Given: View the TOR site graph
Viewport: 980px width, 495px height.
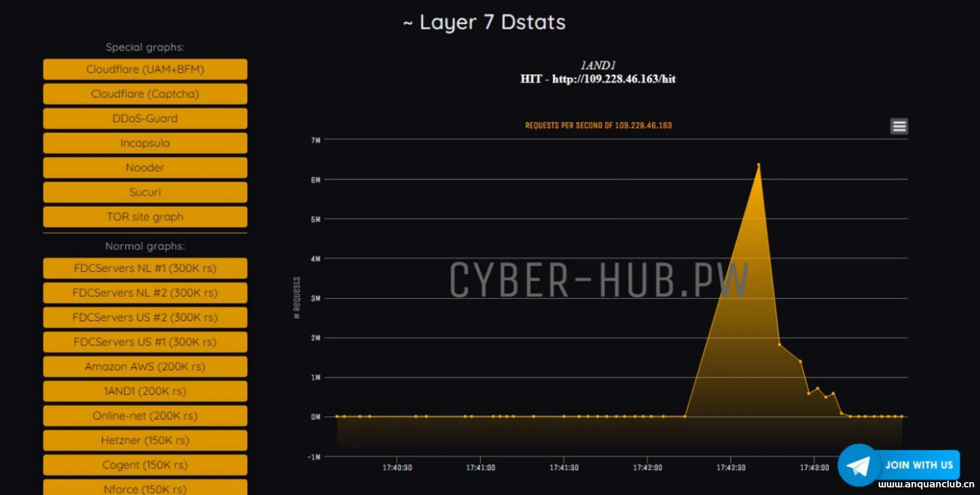Looking at the screenshot, I should pos(145,217).
